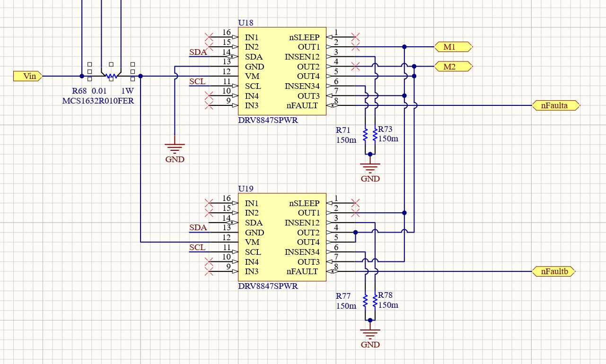The image size is (606, 364).
Task: Click the SDA net label beside U18
Action: point(198,52)
